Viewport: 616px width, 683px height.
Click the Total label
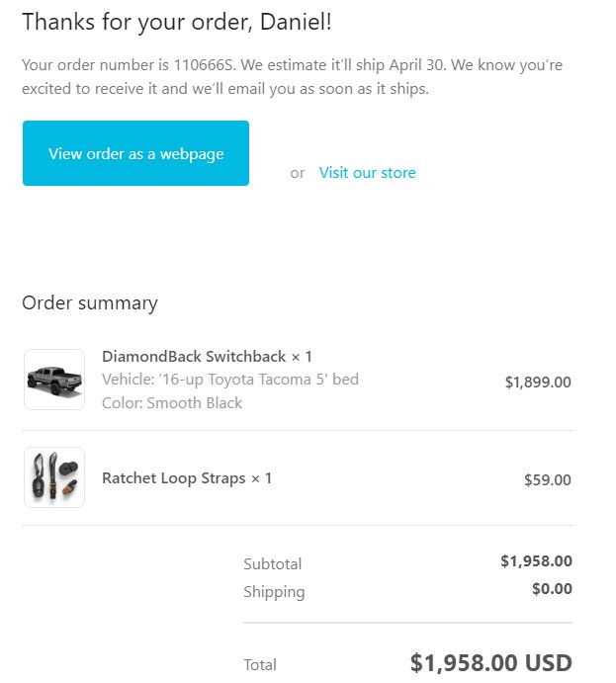coord(260,665)
